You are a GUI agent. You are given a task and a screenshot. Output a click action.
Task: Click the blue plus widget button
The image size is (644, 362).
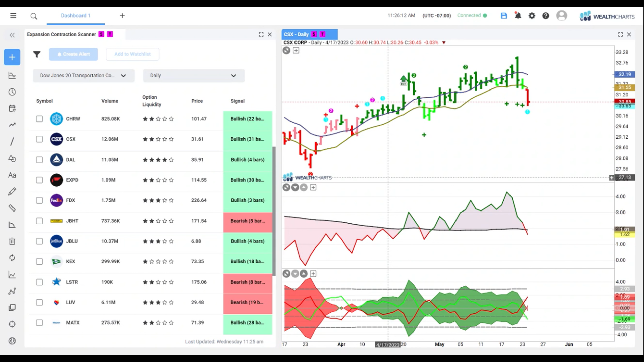[12, 57]
